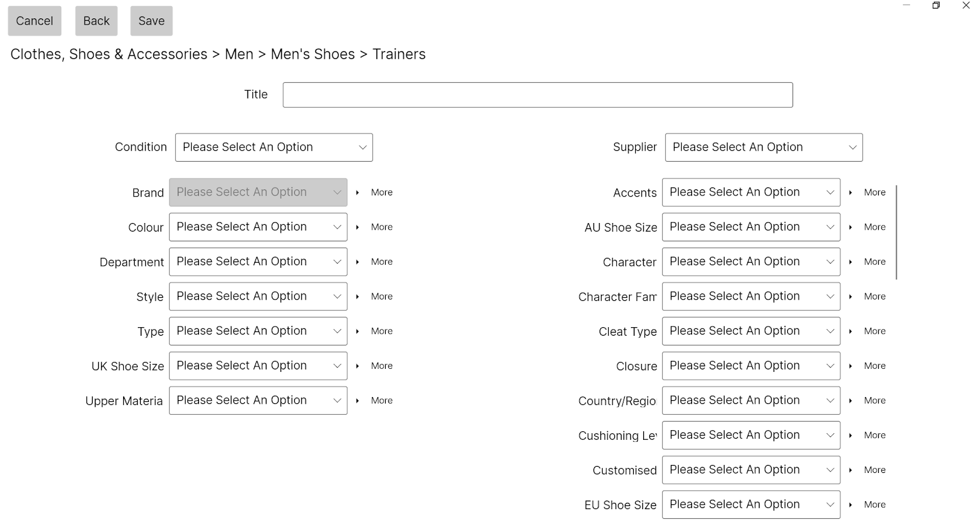The image size is (980, 522).
Task: Expand the More arrow beside Colour
Action: tap(358, 227)
